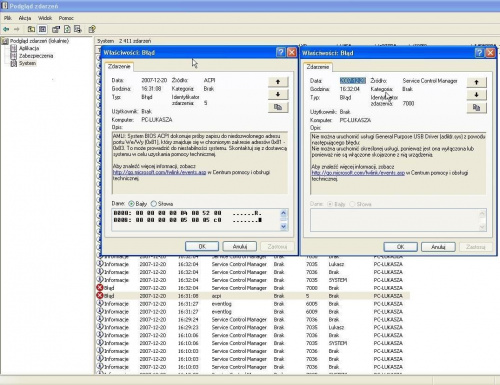
Task: Open the Pomoc menu
Action: pos(66,18)
